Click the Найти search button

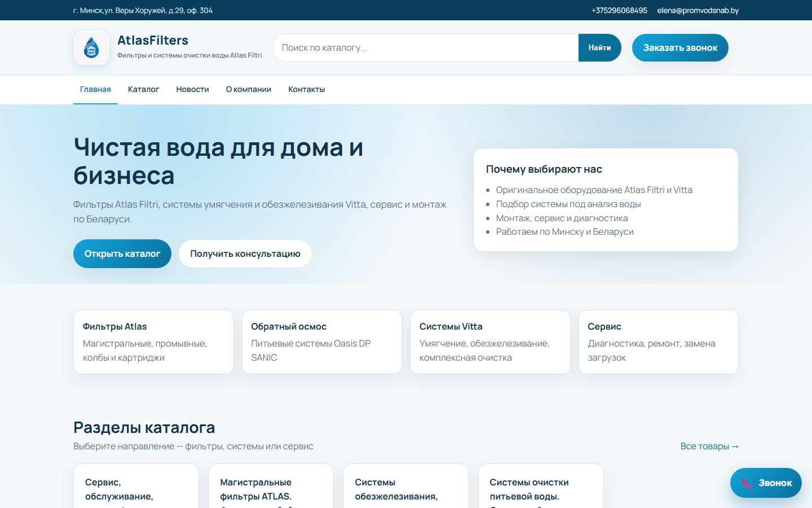[599, 47]
